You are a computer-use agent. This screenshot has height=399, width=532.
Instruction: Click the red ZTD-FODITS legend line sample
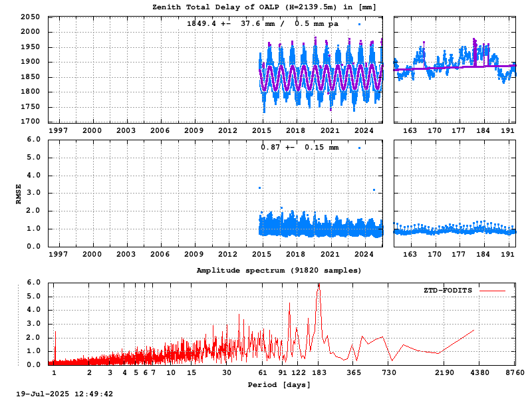492,291
